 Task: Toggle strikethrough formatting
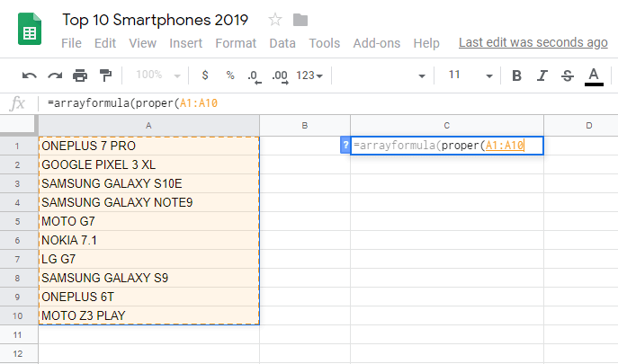(x=568, y=75)
